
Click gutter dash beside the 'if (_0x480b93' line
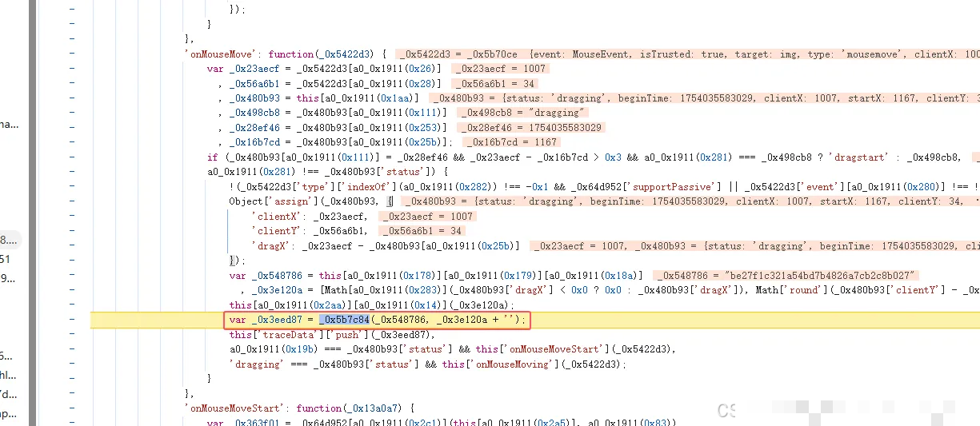point(72,157)
